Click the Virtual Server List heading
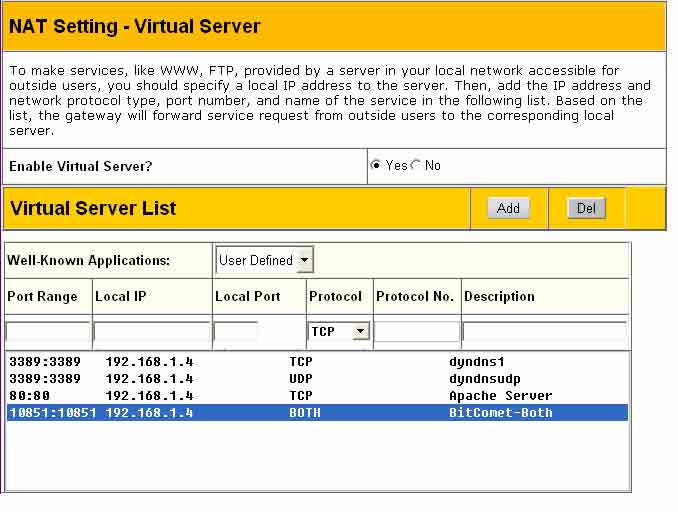The width and height of the screenshot is (678, 512). point(93,208)
